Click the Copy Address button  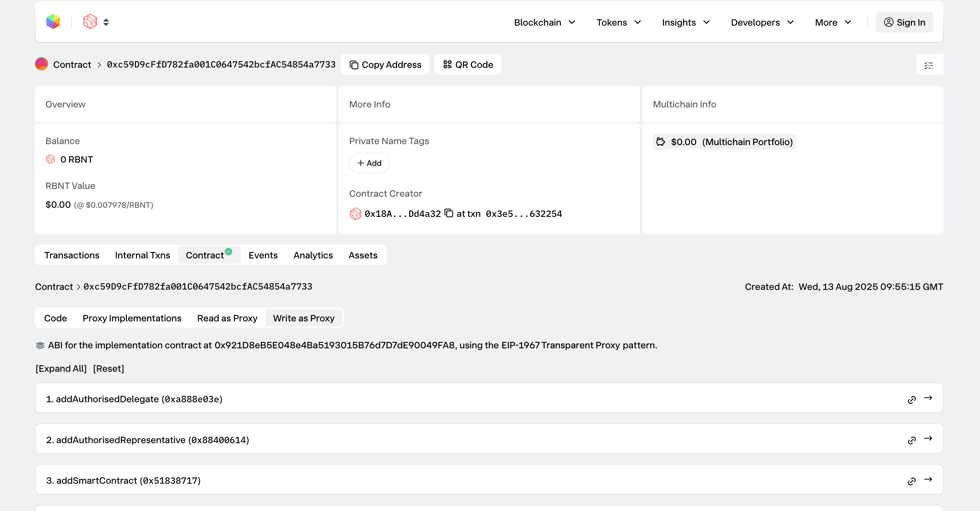pyautogui.click(x=385, y=64)
